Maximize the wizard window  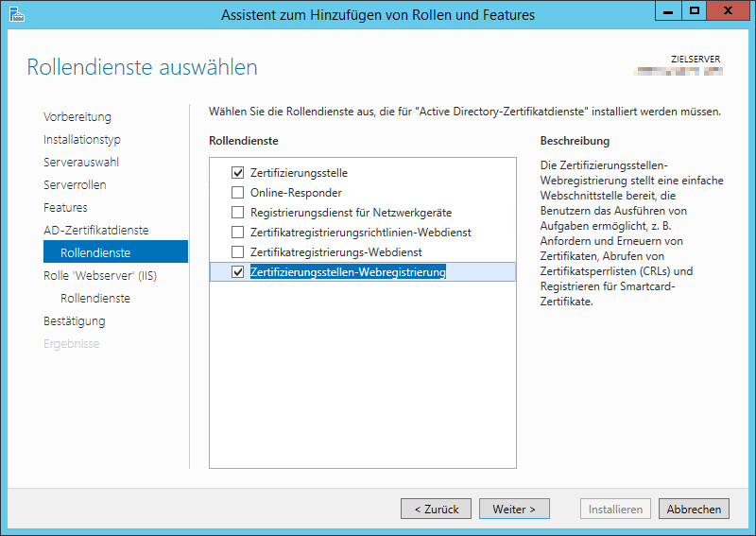(x=695, y=12)
